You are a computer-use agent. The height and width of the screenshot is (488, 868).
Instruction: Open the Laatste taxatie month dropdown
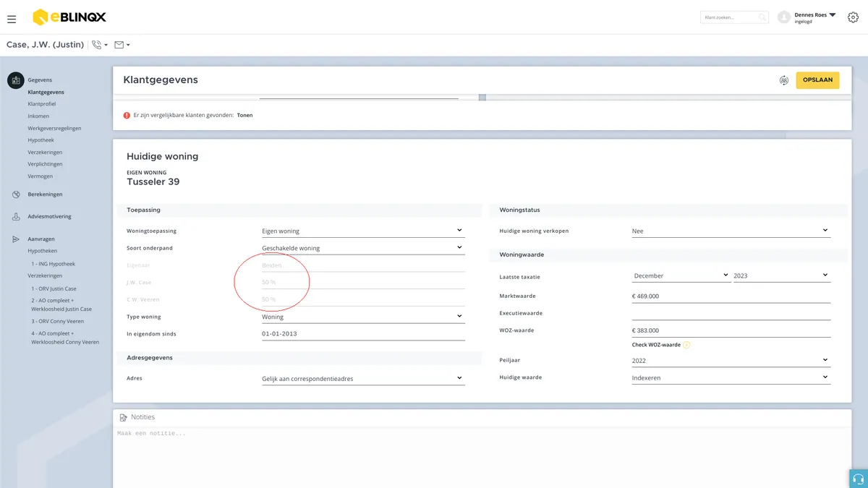point(681,275)
